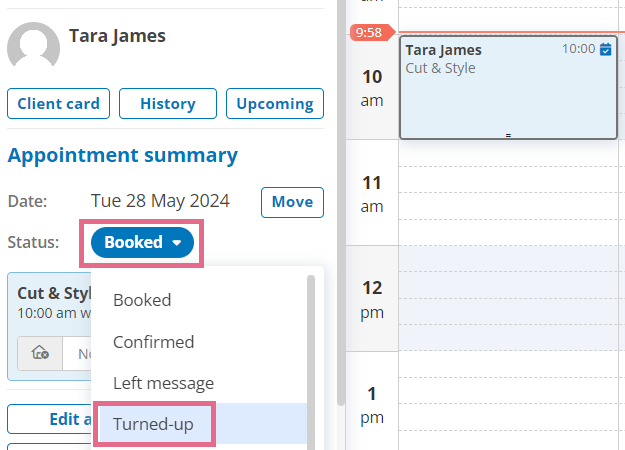View client History
625x450 pixels.
168,104
